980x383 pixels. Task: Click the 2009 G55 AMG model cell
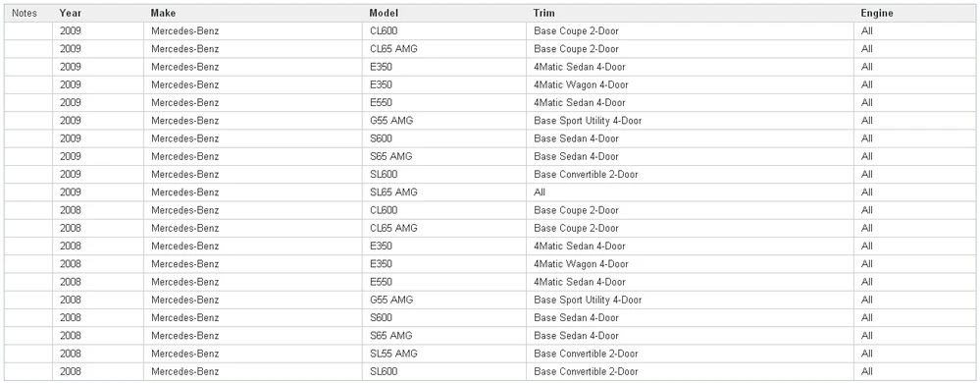444,121
